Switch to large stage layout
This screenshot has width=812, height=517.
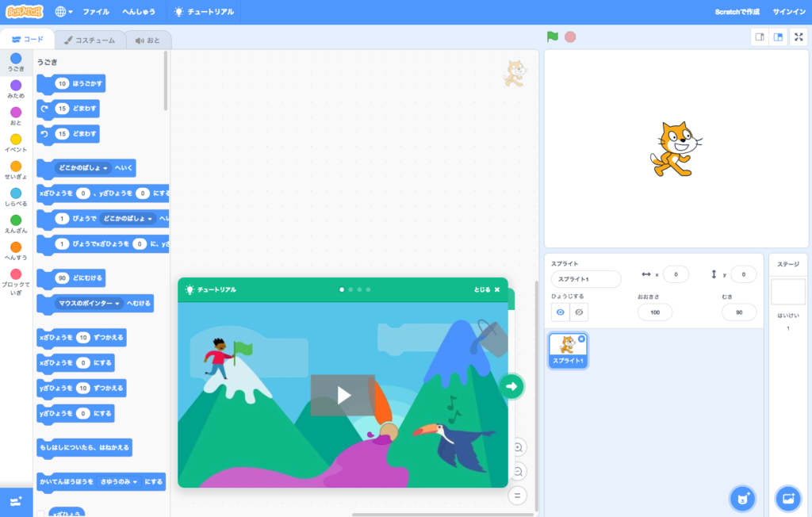[778, 37]
